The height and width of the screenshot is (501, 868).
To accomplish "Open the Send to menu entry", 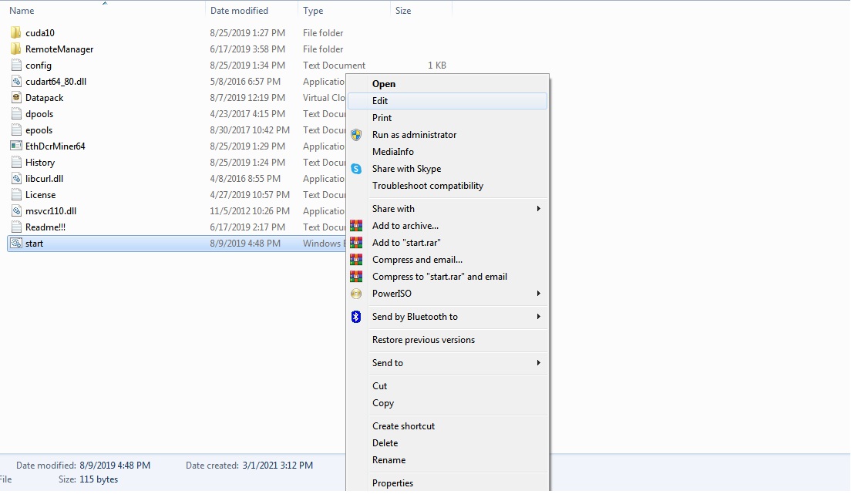I will tap(447, 362).
